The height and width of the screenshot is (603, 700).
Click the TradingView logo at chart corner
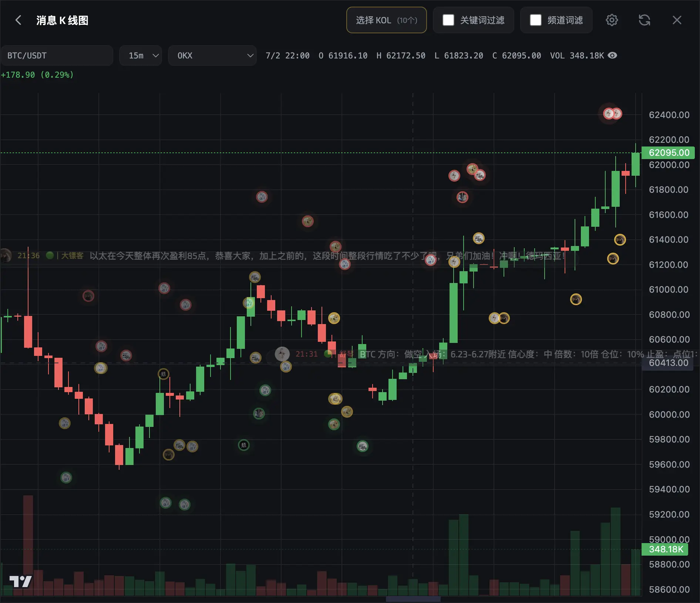click(20, 582)
